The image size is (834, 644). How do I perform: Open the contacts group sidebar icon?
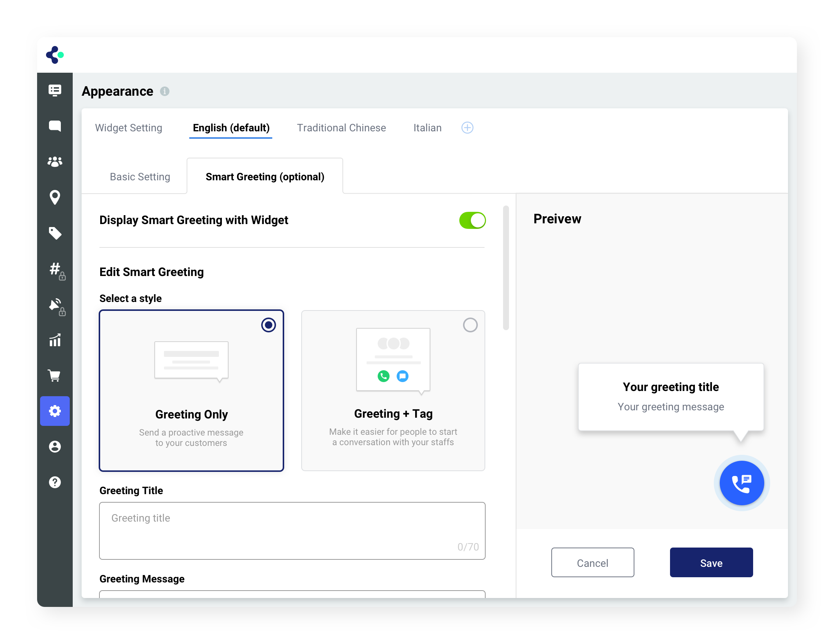tap(55, 162)
